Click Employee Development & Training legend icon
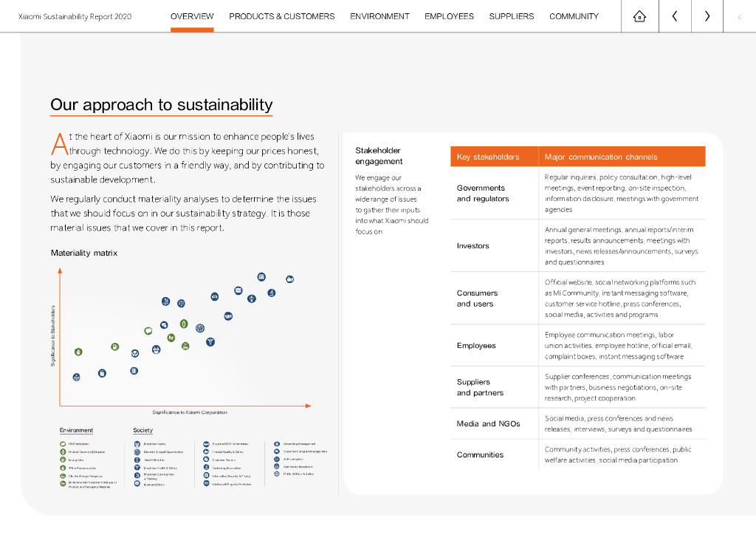The height and width of the screenshot is (535, 756). click(137, 475)
